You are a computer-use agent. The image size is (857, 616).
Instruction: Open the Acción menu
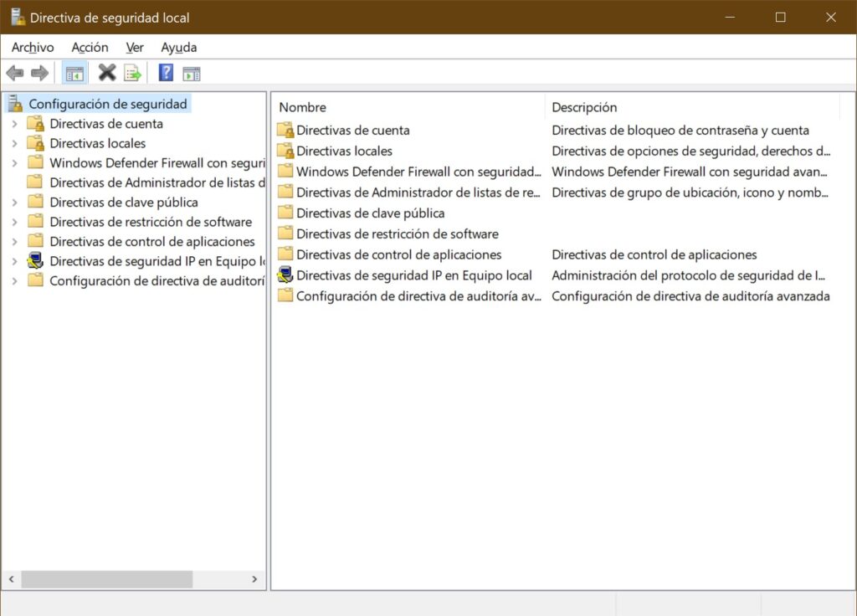point(90,47)
